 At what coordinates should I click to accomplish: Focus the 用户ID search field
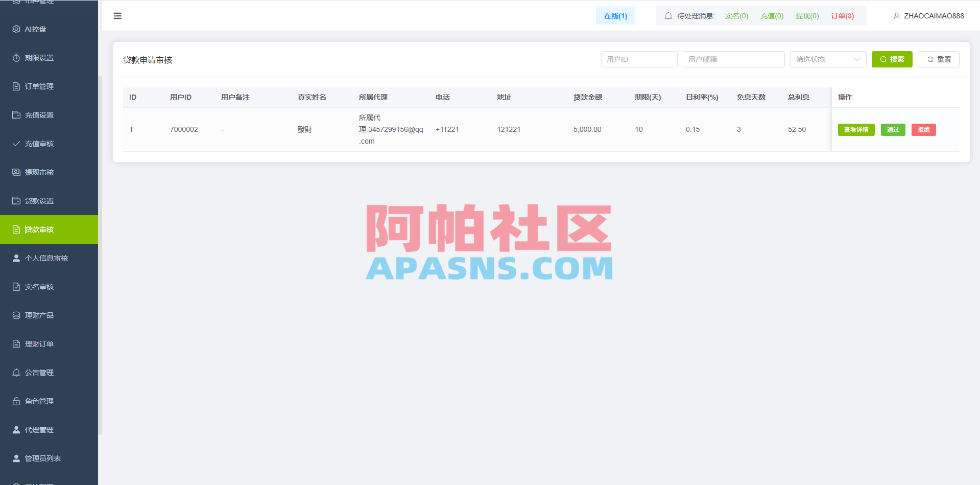point(639,59)
